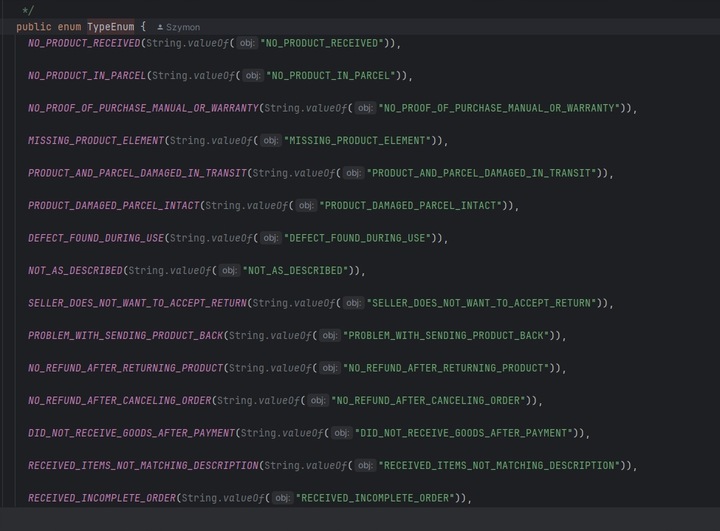Click the "RECEIVED_ITEMS_NOT_MATCHING_DESCRIPTION" string literal
720x531 pixels.
click(499, 466)
